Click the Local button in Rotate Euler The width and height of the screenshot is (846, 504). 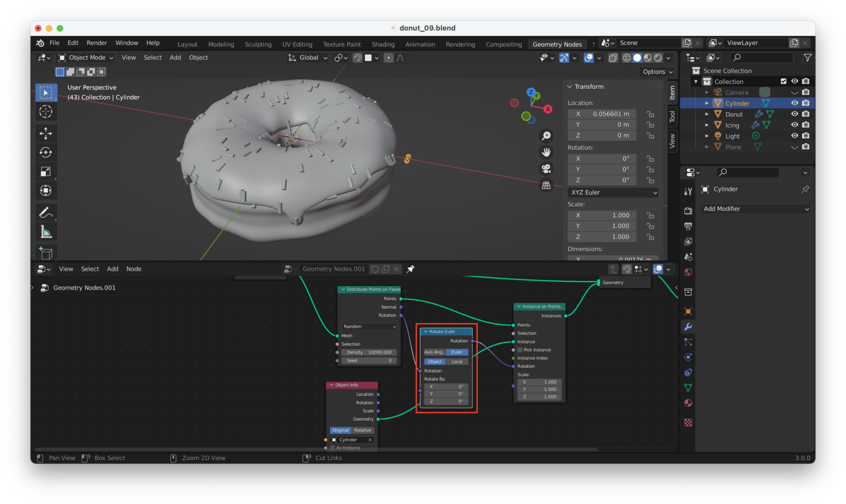(457, 362)
